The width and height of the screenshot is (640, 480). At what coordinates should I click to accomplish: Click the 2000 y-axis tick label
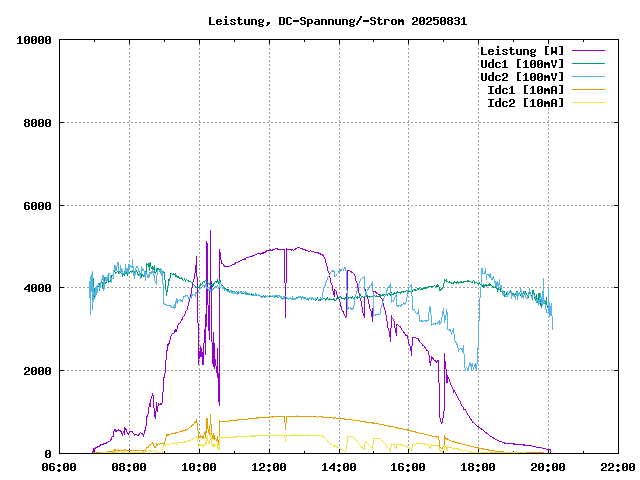[37, 371]
